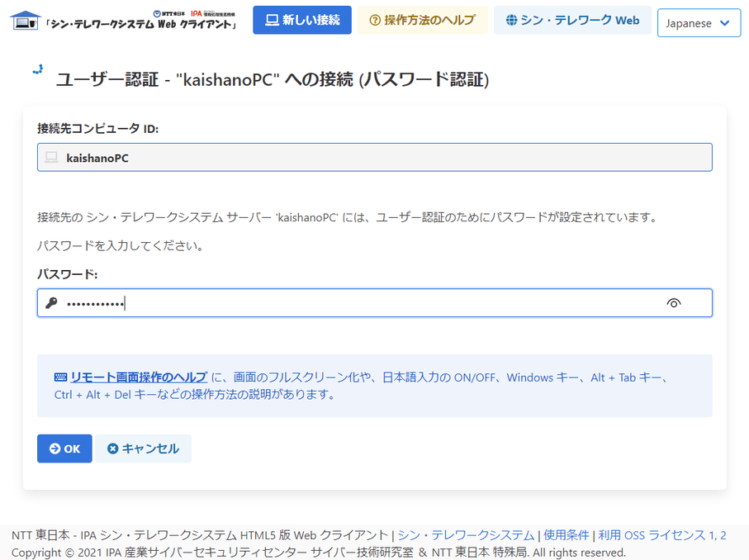Expand the Japanese language dropdown
Image resolution: width=749 pixels, height=560 pixels.
tap(699, 23)
